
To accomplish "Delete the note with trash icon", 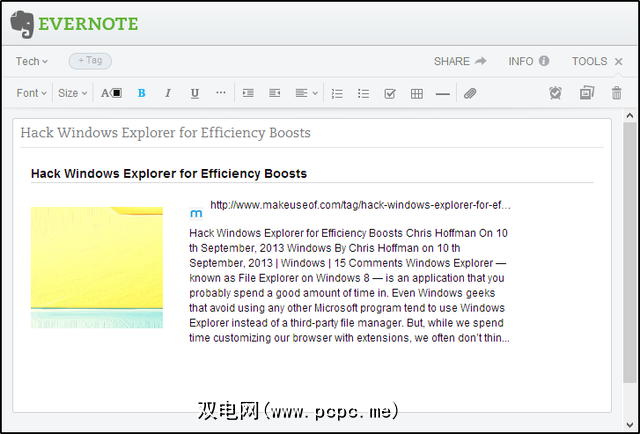I will coord(617,93).
